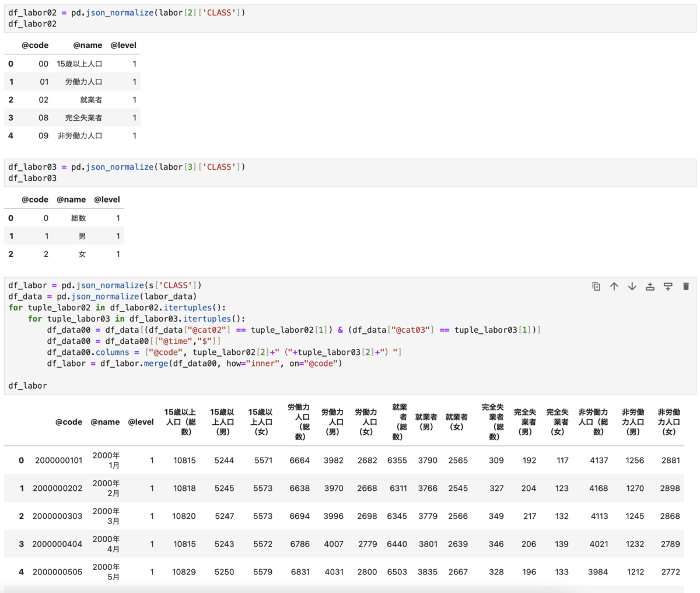Click into the df_labor merge loop code cell

click(350, 336)
